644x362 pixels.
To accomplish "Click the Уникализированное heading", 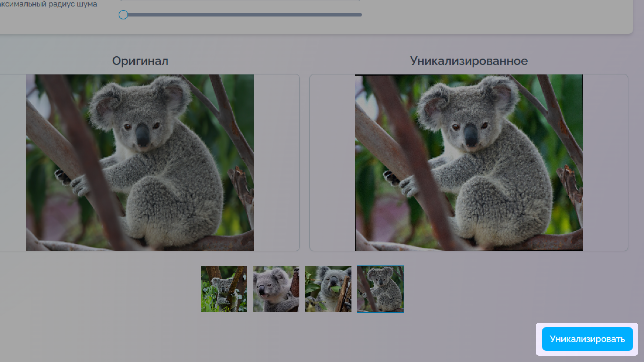I will [469, 61].
